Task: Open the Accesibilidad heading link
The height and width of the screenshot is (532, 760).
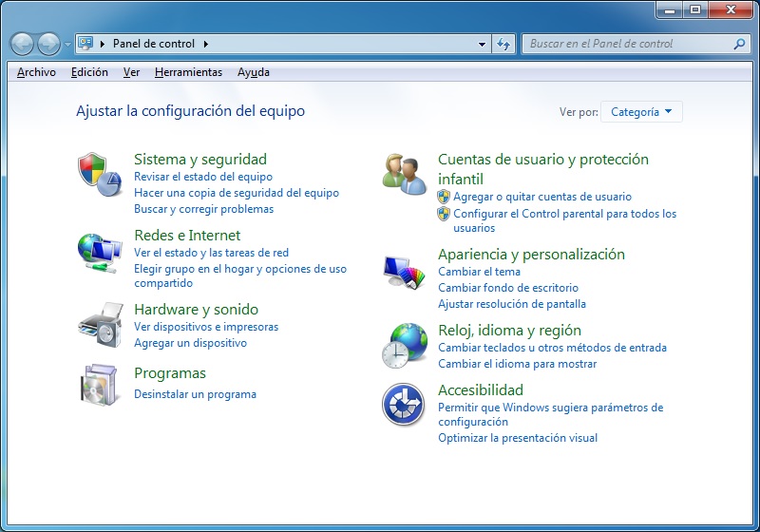Action: 481,390
